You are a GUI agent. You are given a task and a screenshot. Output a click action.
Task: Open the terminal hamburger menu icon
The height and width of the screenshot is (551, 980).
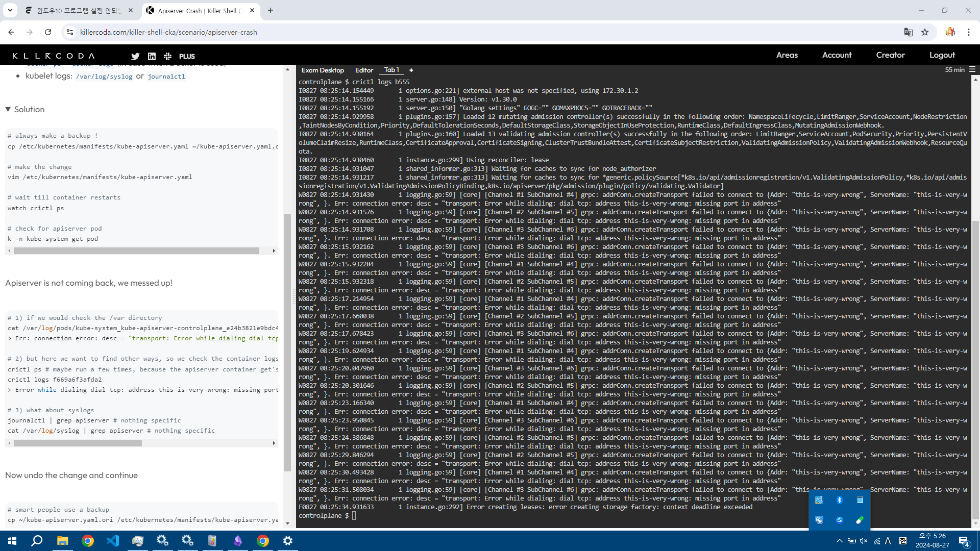point(972,69)
